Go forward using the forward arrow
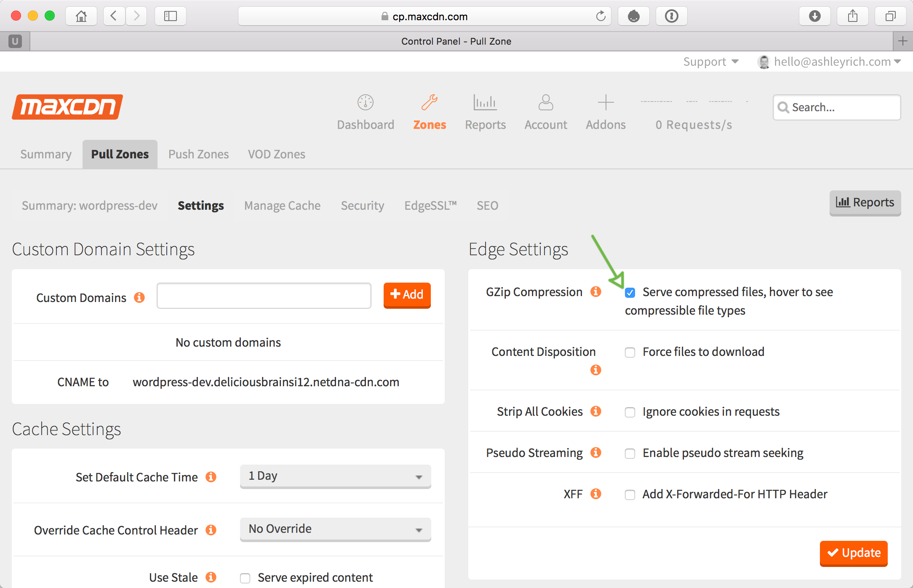This screenshot has width=913, height=588. 136,16
